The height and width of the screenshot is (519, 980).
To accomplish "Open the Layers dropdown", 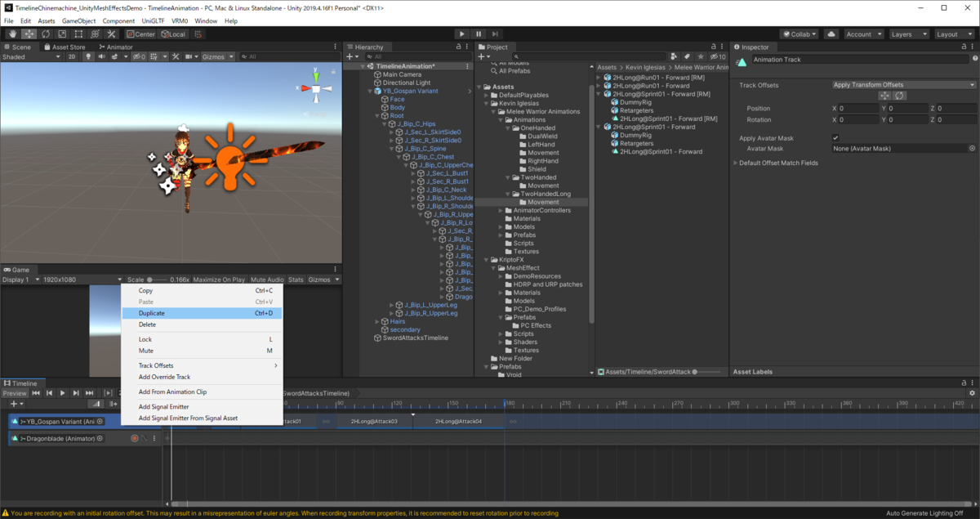I will (908, 34).
